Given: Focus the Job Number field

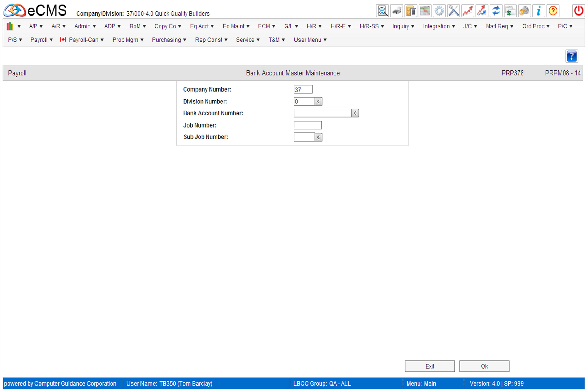Looking at the screenshot, I should tap(308, 125).
